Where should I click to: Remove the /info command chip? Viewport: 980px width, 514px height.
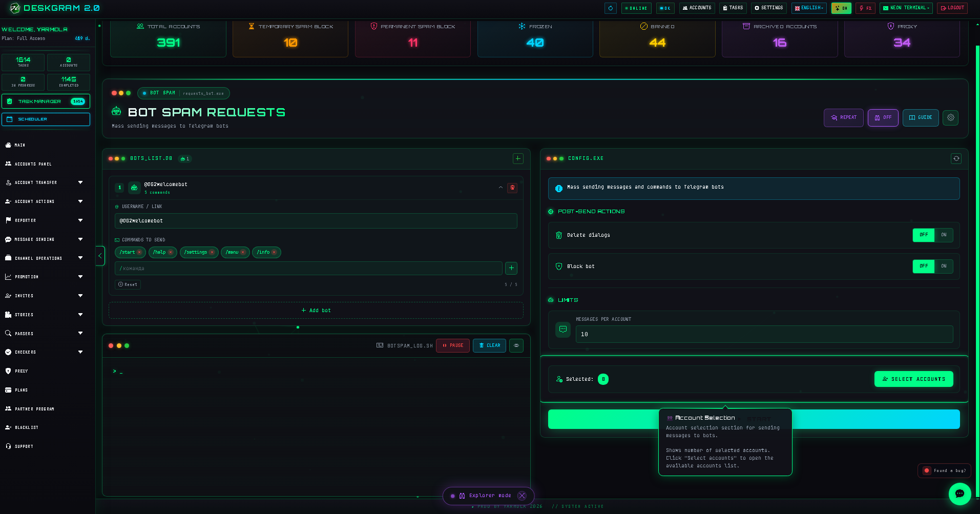click(274, 252)
